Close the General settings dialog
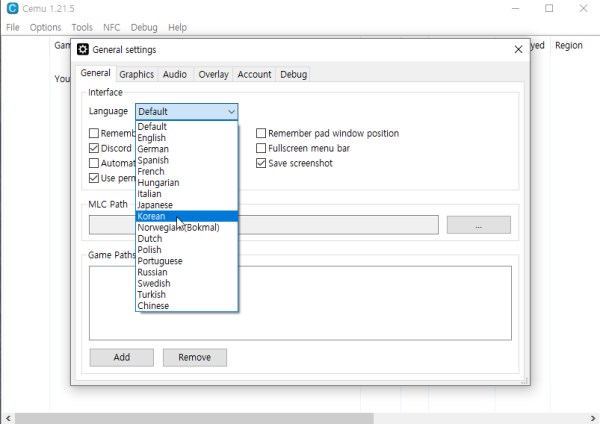Viewport: 600px width, 424px height. (517, 49)
